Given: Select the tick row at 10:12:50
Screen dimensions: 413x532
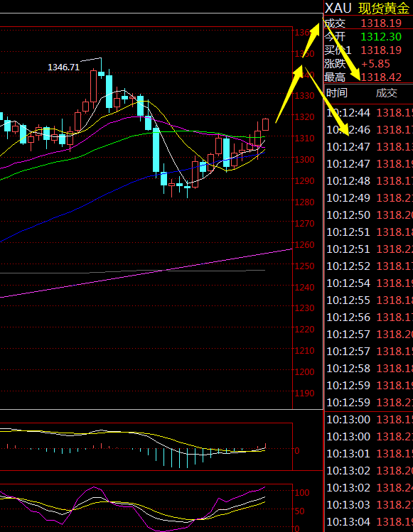Looking at the screenshot, I should pyautogui.click(x=369, y=215).
